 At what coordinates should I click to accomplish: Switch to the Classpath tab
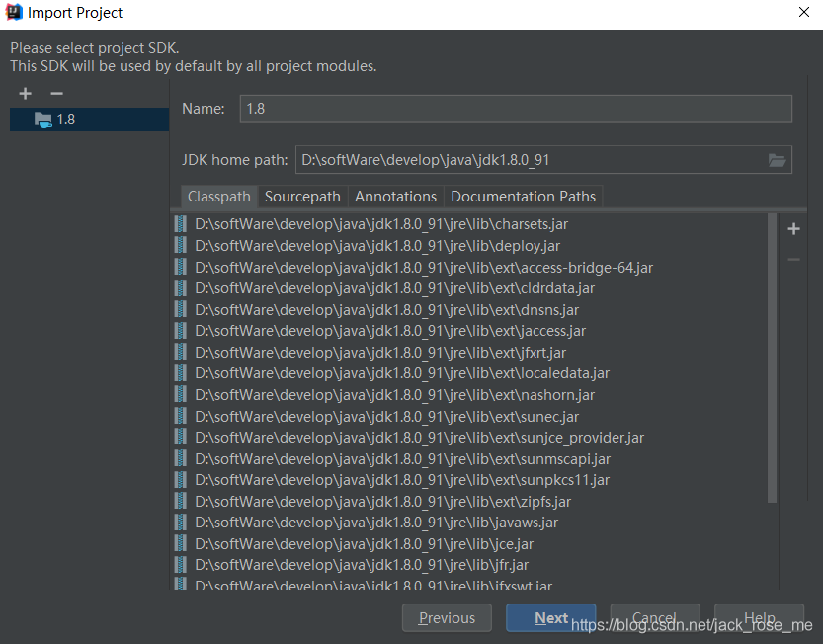click(x=219, y=197)
